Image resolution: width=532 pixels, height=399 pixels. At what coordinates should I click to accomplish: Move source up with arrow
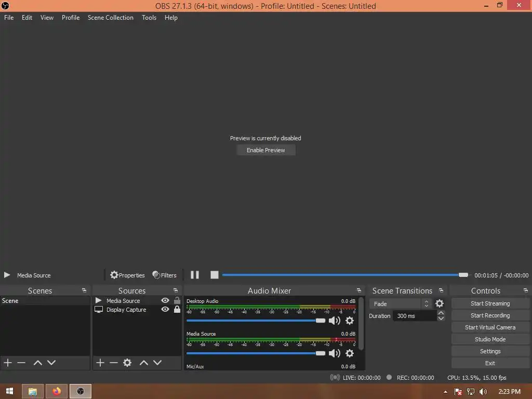click(x=144, y=363)
